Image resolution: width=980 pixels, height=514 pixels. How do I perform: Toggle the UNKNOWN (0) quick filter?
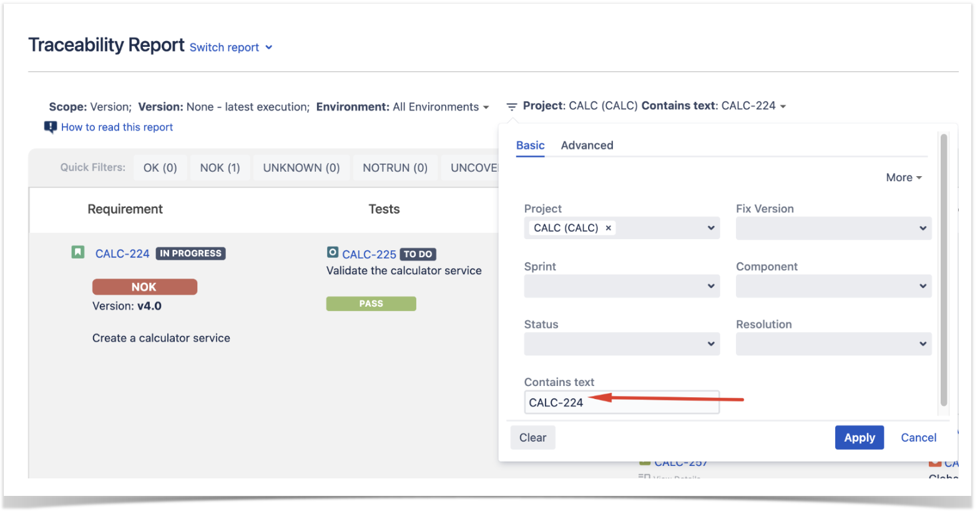pos(301,168)
